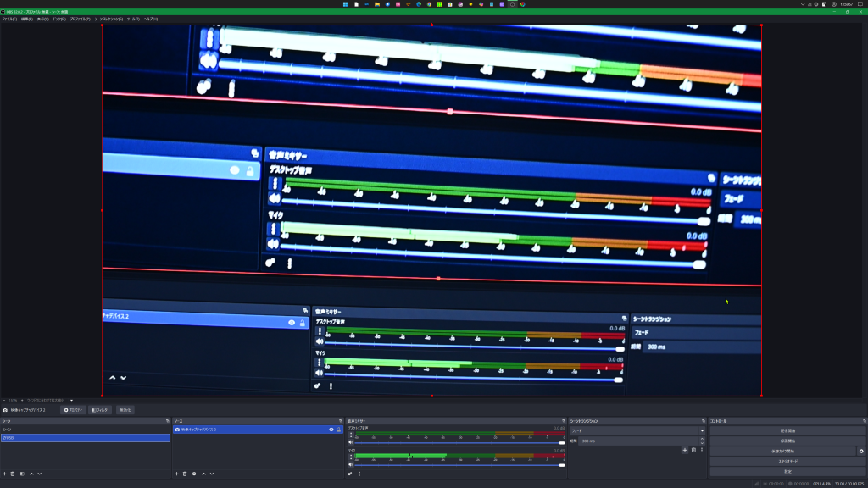The height and width of the screenshot is (488, 868).
Task: Toggle lock on 映像キャプチャデバイス 2 source
Action: pyautogui.click(x=339, y=430)
